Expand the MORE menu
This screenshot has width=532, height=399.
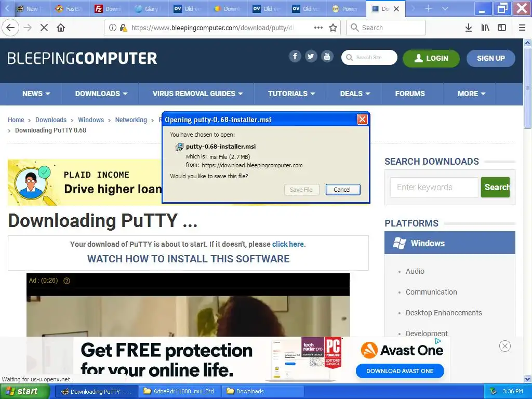pyautogui.click(x=471, y=94)
